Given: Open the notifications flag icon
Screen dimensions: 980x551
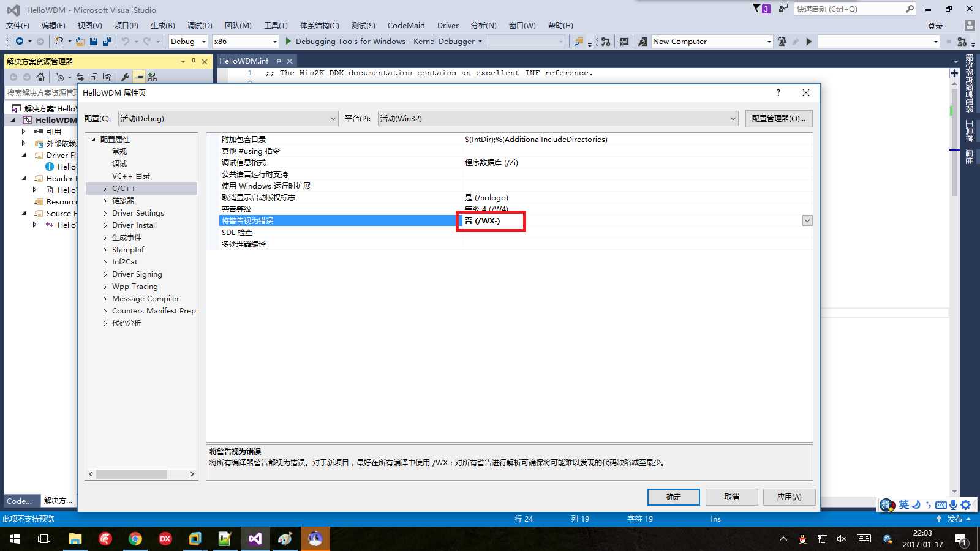Looking at the screenshot, I should point(761,9).
